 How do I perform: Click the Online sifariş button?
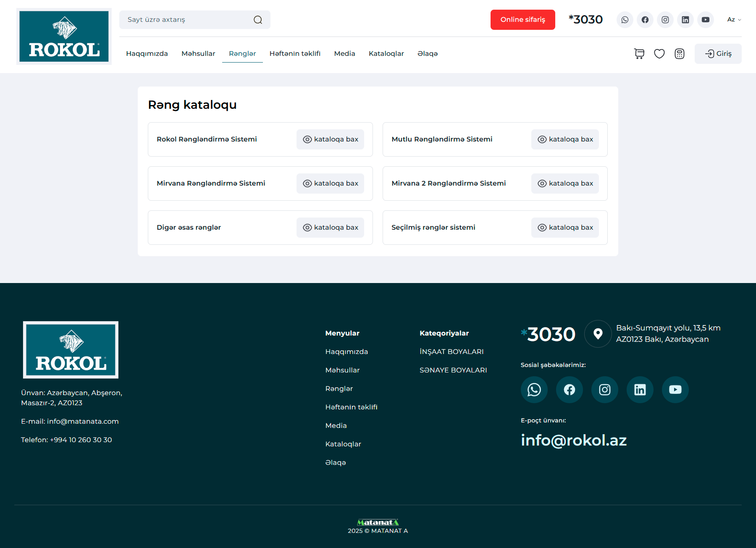pos(522,20)
